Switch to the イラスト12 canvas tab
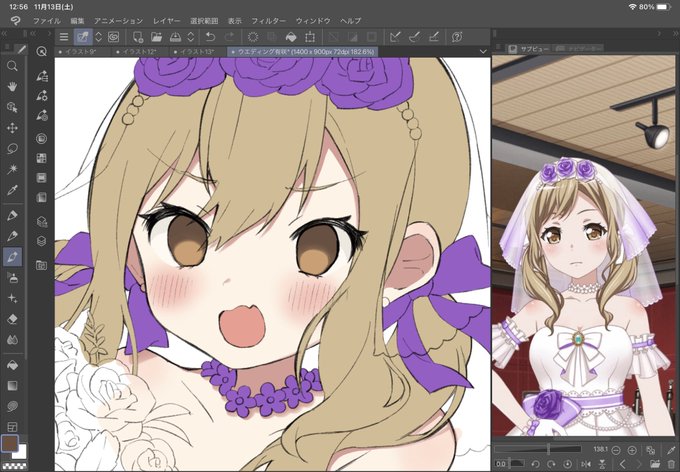 coord(140,52)
